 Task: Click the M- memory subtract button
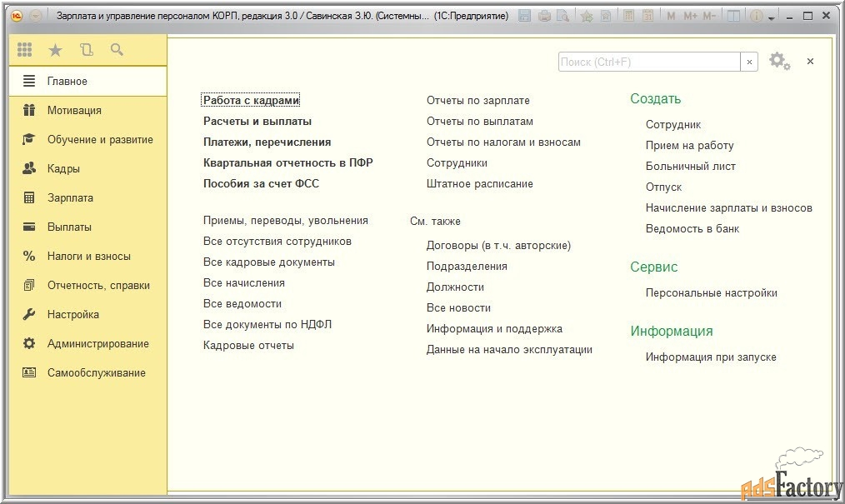tap(709, 16)
